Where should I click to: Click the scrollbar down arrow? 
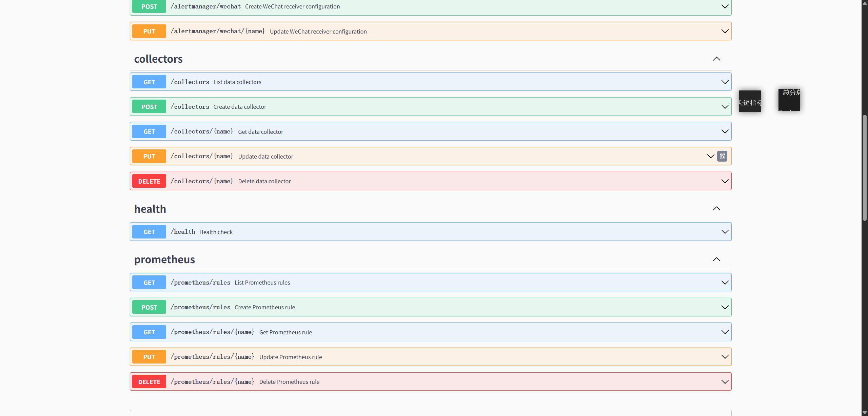click(x=865, y=412)
